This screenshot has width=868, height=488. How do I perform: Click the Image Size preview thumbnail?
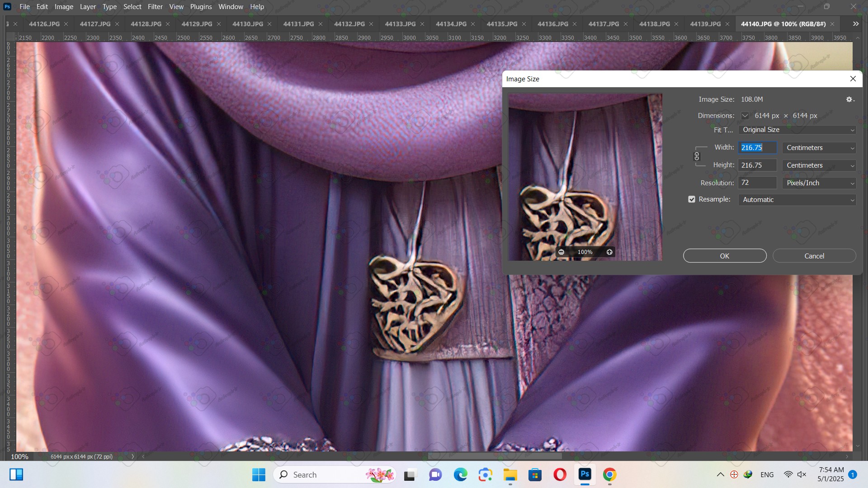[585, 177]
